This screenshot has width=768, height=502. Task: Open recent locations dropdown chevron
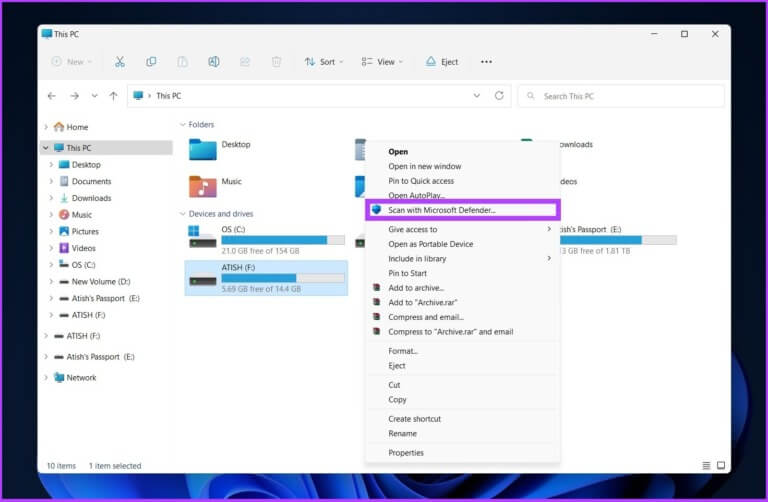coord(94,96)
